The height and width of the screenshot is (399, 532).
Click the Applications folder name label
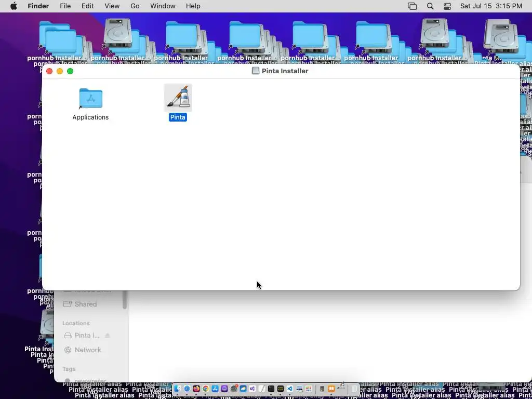pyautogui.click(x=90, y=117)
